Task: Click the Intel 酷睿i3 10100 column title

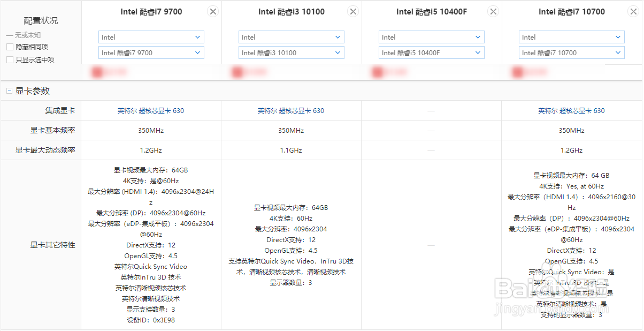Action: [x=292, y=12]
